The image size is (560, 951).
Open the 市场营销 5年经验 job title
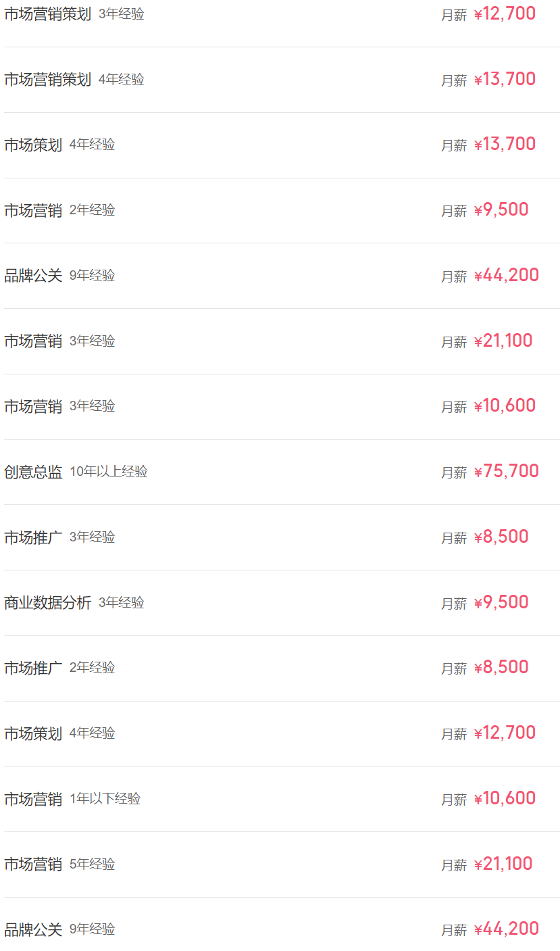[33, 864]
